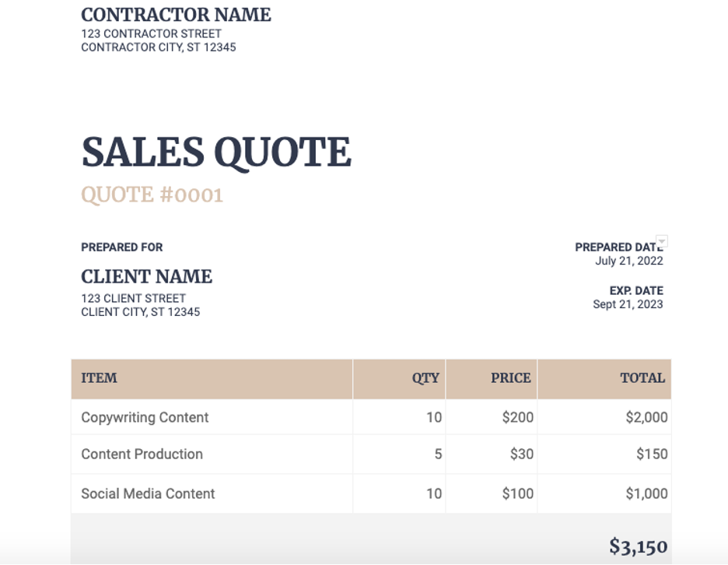
Task: Open dropdown arrow beside Prepared Date
Action: [662, 241]
